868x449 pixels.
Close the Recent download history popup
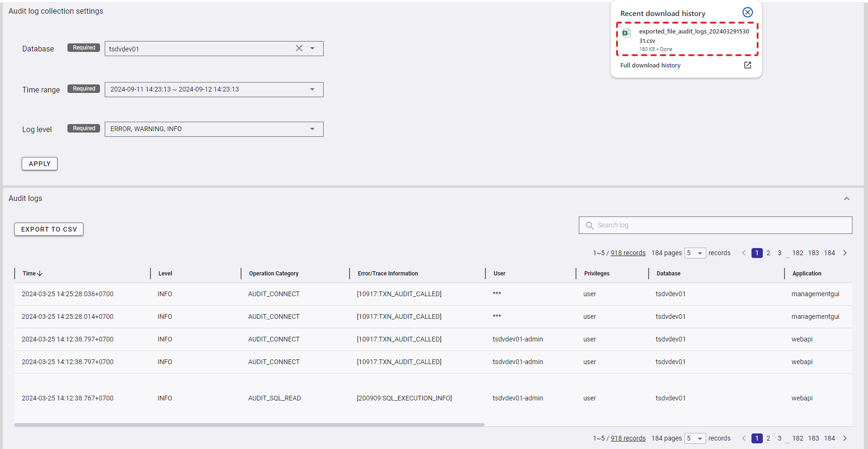(747, 13)
